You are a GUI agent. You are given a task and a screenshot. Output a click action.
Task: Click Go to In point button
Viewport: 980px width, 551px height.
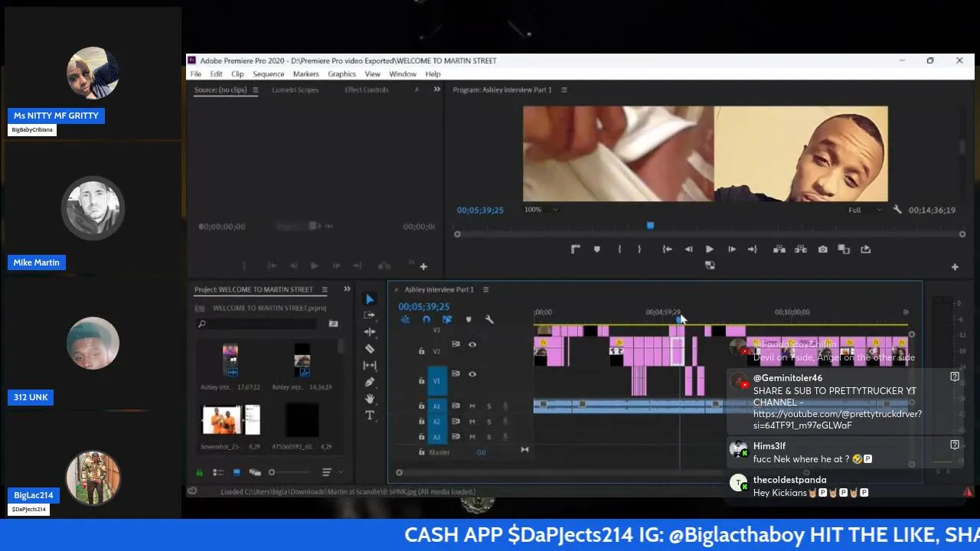click(x=667, y=249)
